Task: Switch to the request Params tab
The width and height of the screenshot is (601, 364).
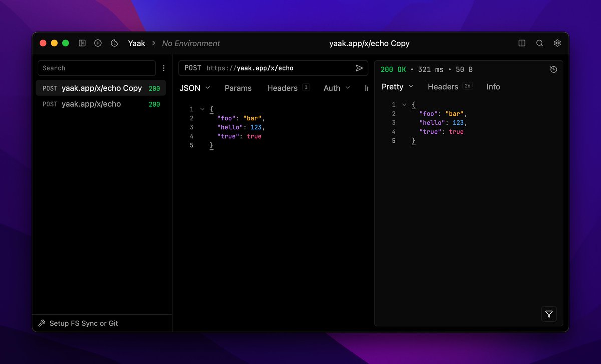Action: click(x=238, y=88)
